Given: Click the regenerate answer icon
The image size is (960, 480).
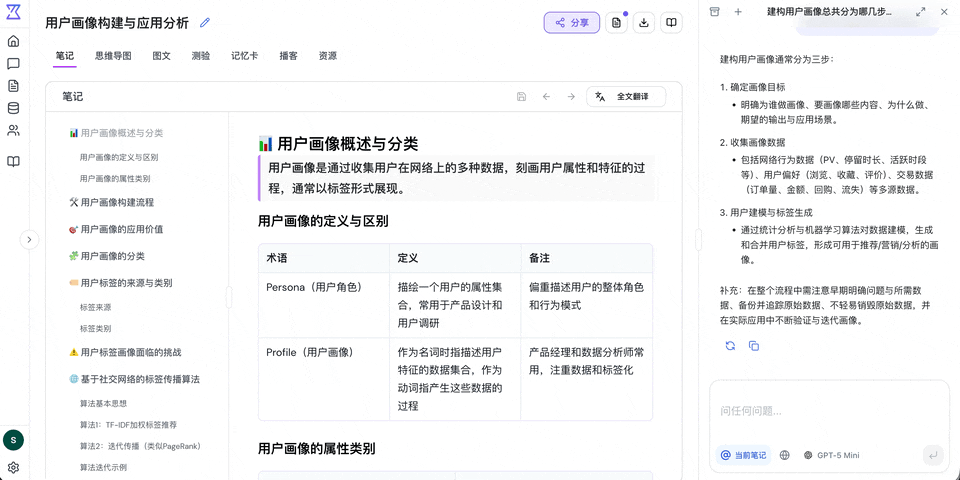Looking at the screenshot, I should 731,345.
